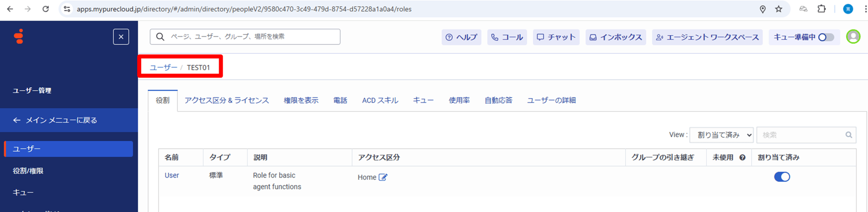The height and width of the screenshot is (212, 868).
Task: Open the アクセス区分 & ライセンス tab
Action: 227,100
